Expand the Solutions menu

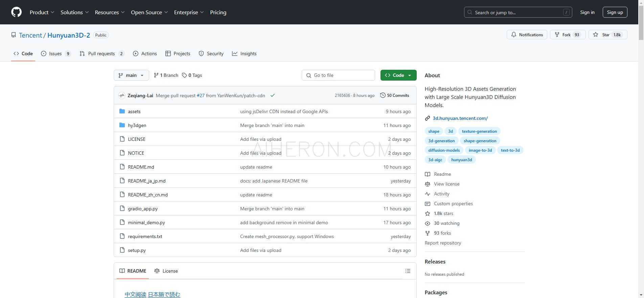[74, 12]
